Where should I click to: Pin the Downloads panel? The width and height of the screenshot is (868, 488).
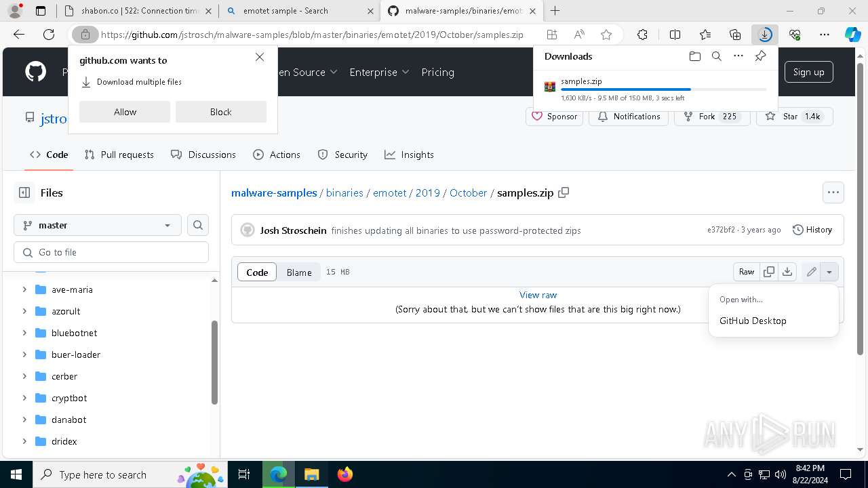click(x=760, y=56)
